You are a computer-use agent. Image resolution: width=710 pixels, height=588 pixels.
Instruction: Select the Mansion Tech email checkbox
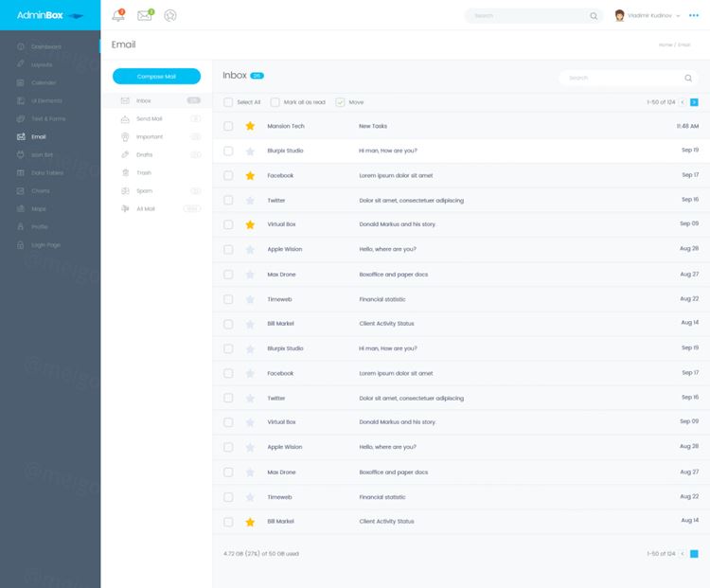tap(228, 126)
